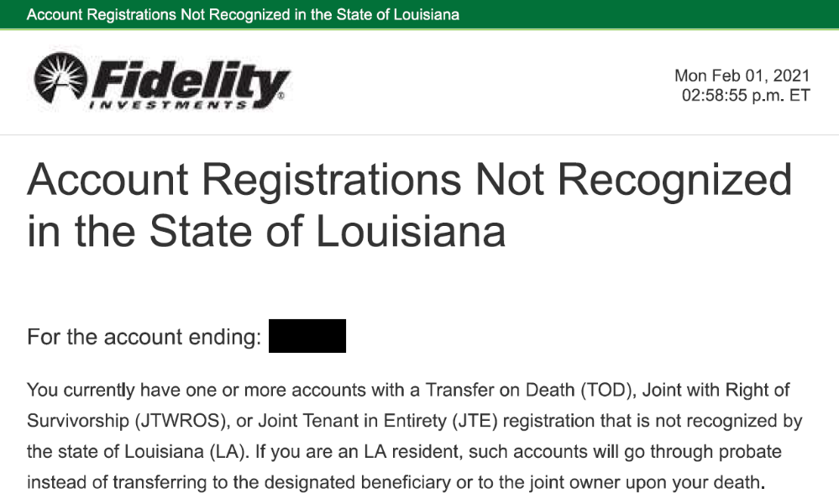
Task: Click the blacked-out account number box
Action: 307,336
